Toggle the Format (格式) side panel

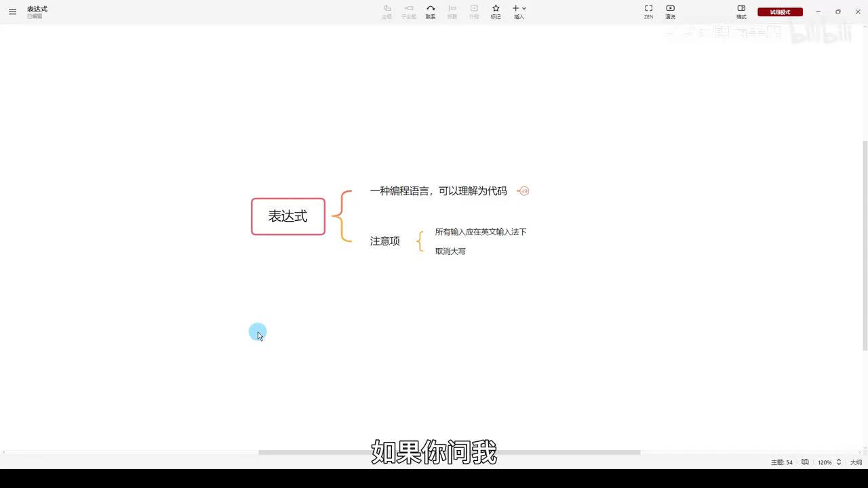click(x=741, y=12)
